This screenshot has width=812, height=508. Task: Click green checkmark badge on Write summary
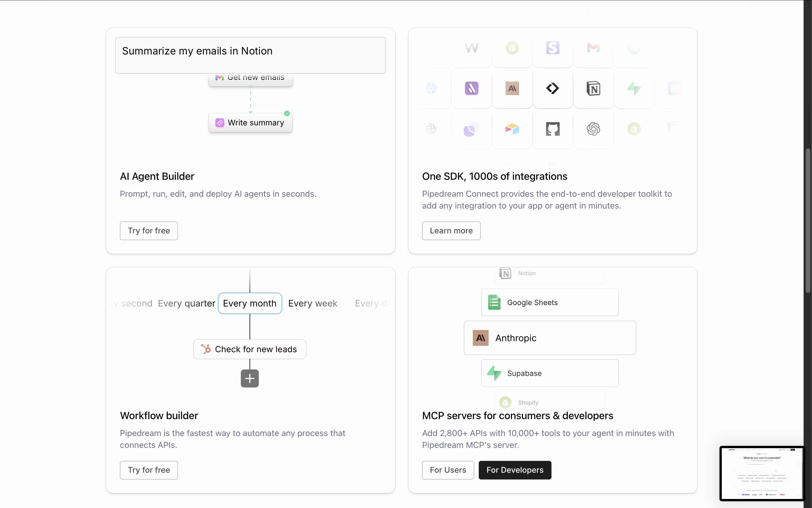[287, 113]
